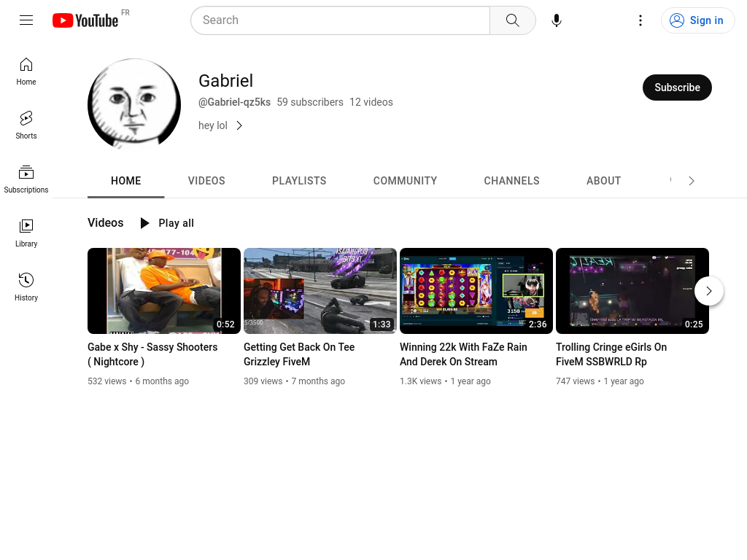
Task: Advance video carousel with next arrow
Action: coord(709,291)
